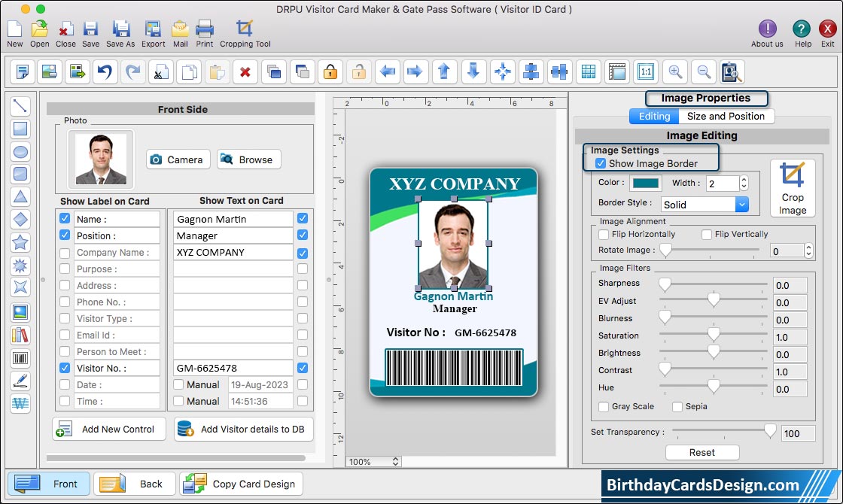Select the Front card side tab
The width and height of the screenshot is (843, 504).
(x=48, y=484)
